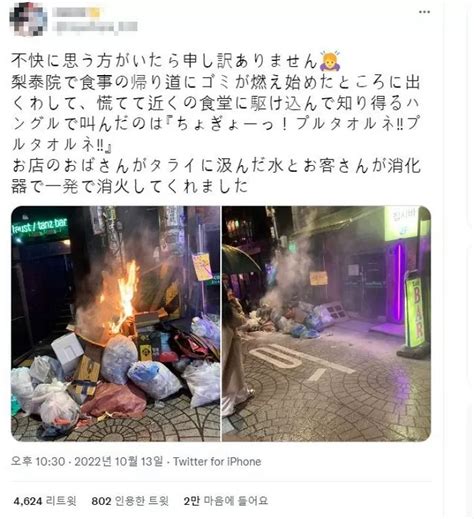
Task: View the 2만 마음에 들어요 likes
Action: (x=226, y=501)
